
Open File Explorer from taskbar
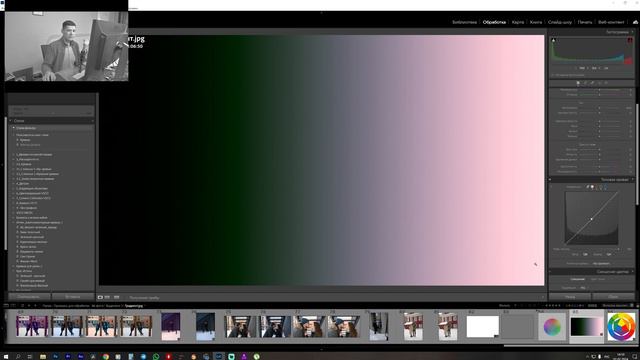coord(43,356)
